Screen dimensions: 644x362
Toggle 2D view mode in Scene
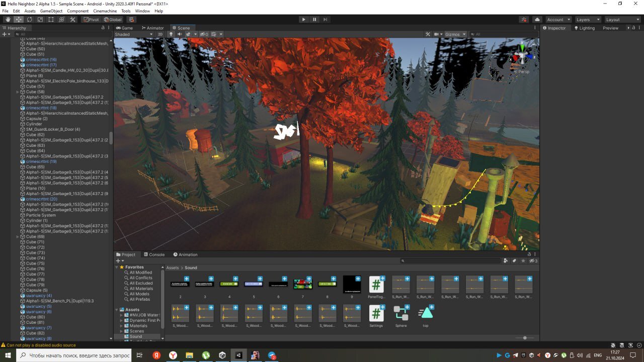(x=160, y=34)
